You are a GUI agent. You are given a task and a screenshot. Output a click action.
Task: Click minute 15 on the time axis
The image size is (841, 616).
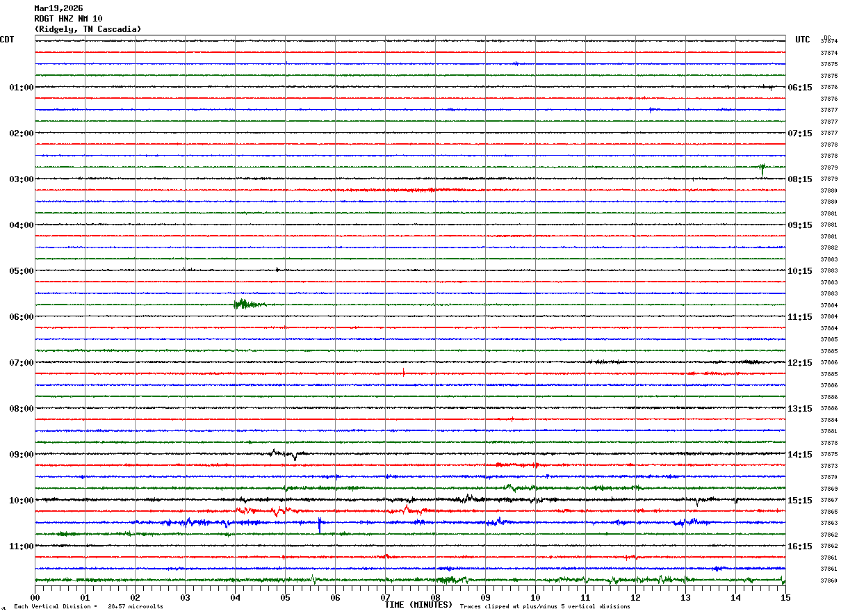[x=785, y=597]
